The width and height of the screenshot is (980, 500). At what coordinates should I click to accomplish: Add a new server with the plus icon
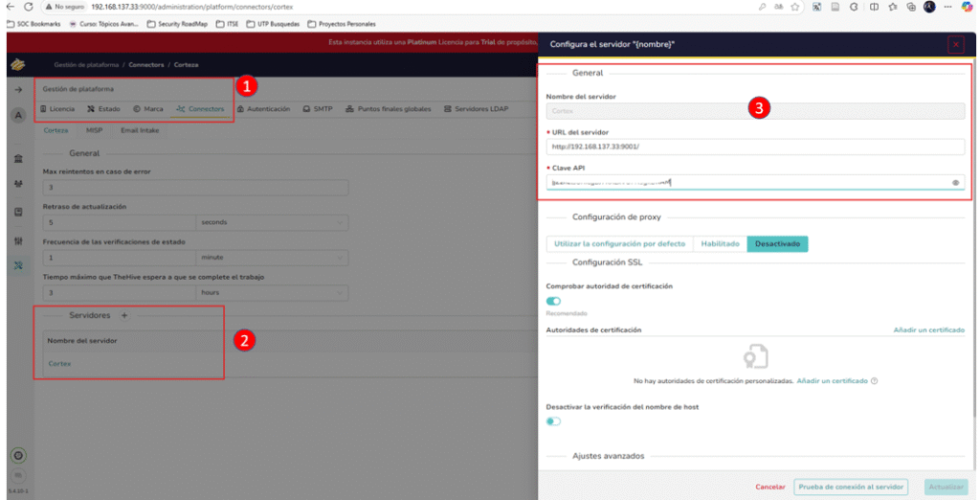coord(124,315)
